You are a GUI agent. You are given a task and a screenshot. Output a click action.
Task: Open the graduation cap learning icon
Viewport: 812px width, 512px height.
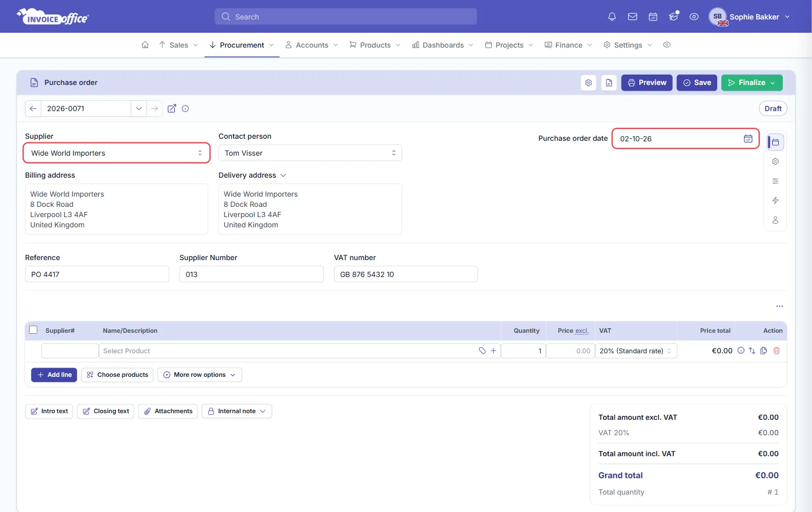click(x=674, y=17)
